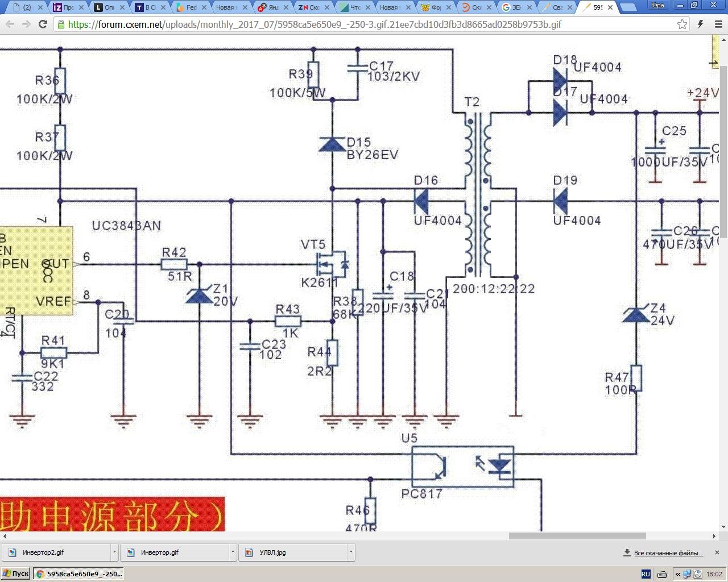The height and width of the screenshot is (582, 728).
Task: Click the secure padlock icon in address bar
Action: click(x=61, y=24)
